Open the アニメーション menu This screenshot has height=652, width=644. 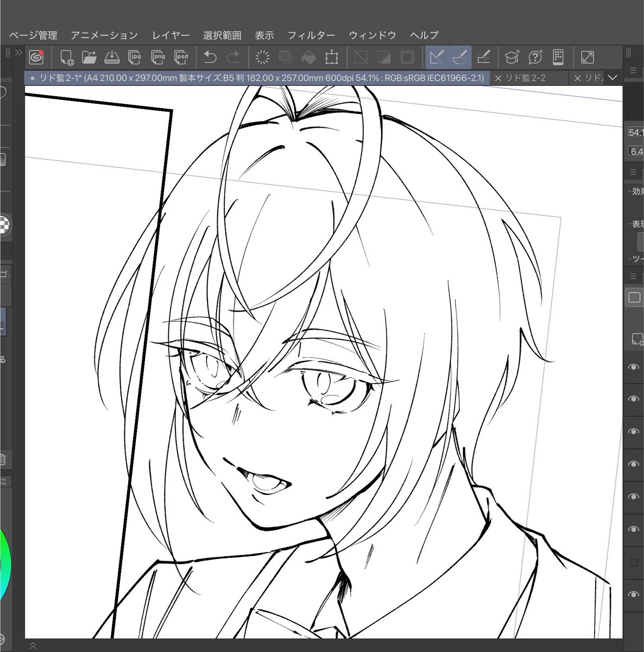point(104,35)
